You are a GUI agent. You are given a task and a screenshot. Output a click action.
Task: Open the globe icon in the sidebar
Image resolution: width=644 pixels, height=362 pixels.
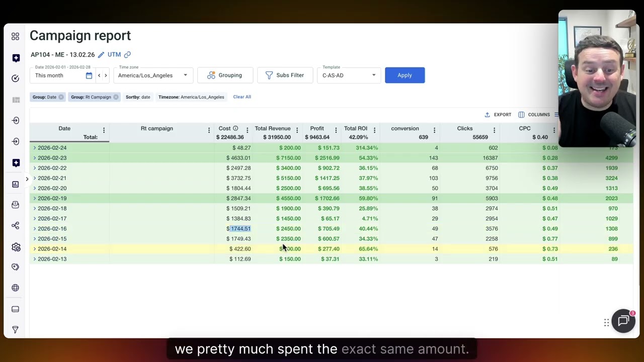pos(15,288)
